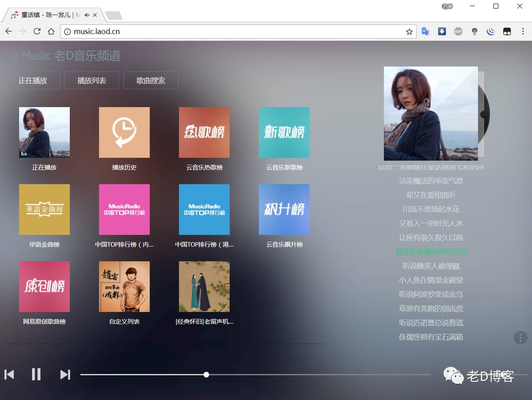The height and width of the screenshot is (400, 532).
Task: Click lyric line 川流不息扬起水花
Action: tap(431, 209)
